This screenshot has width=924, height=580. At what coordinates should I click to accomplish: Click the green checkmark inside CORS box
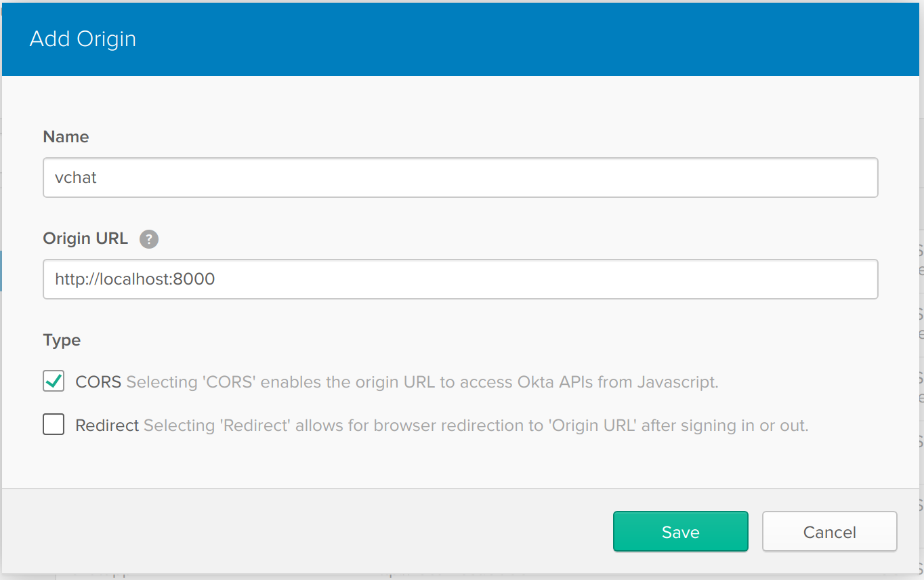pyautogui.click(x=54, y=381)
